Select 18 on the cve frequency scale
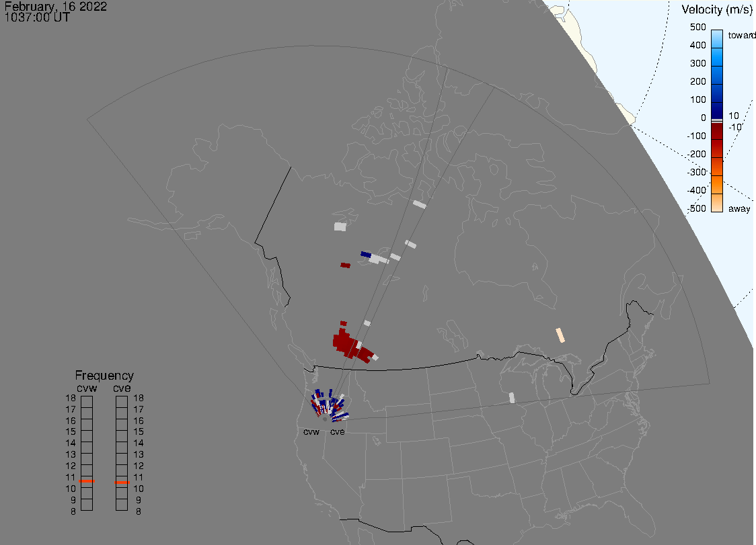This screenshot has width=756, height=545. [x=139, y=398]
